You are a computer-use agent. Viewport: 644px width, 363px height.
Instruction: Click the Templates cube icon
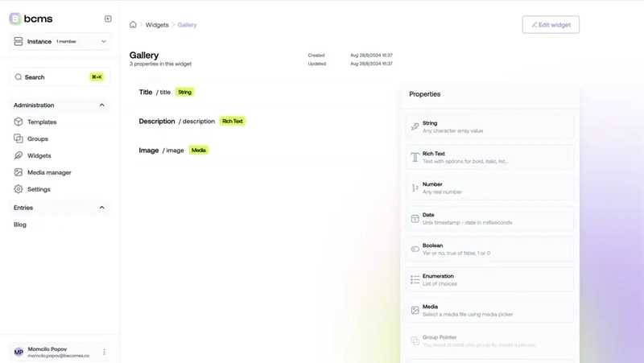18,122
